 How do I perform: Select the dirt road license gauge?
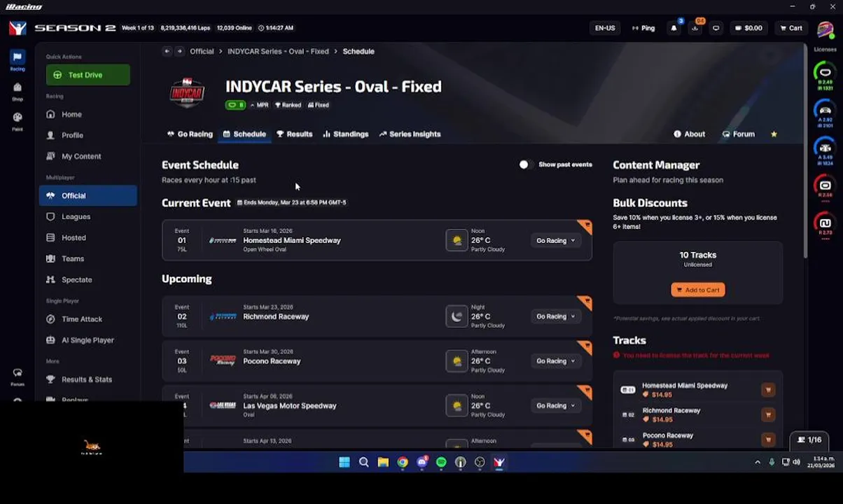click(825, 225)
